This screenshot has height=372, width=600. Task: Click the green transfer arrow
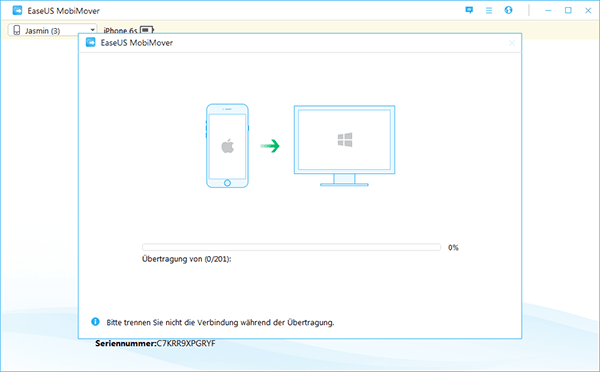coord(270,146)
